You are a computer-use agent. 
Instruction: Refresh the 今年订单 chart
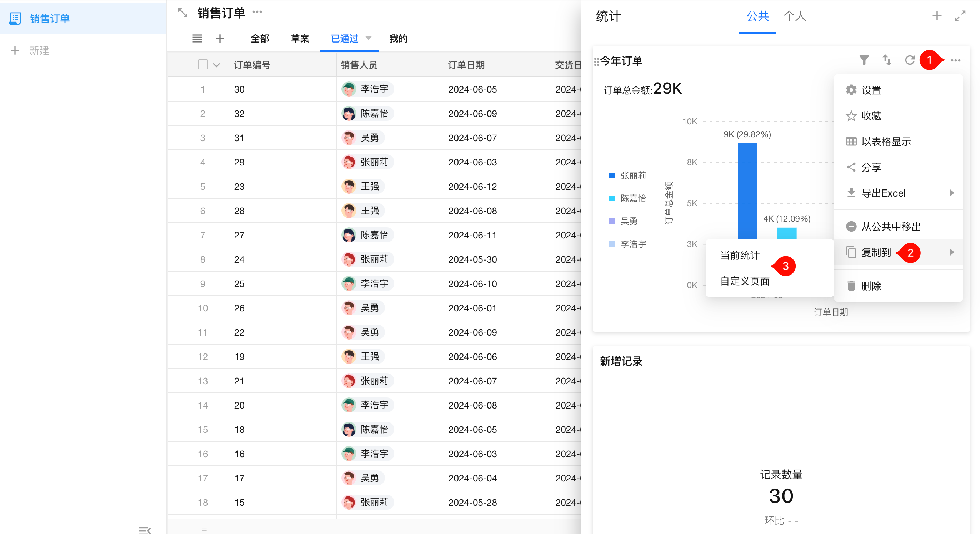click(x=910, y=60)
